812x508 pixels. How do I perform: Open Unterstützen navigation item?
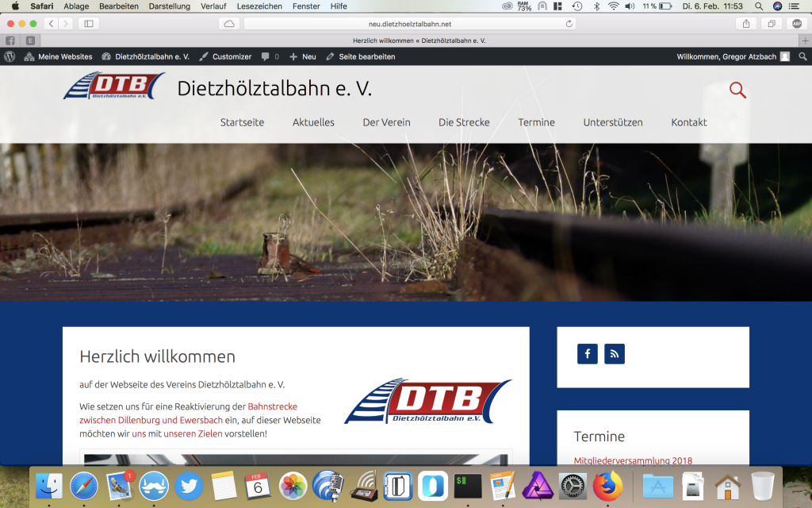pyautogui.click(x=613, y=122)
